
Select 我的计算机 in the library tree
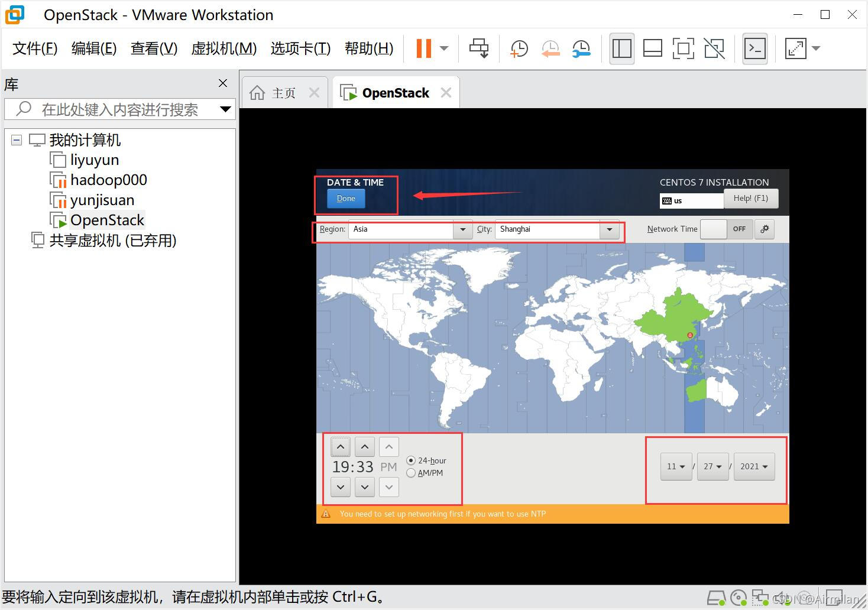85,140
